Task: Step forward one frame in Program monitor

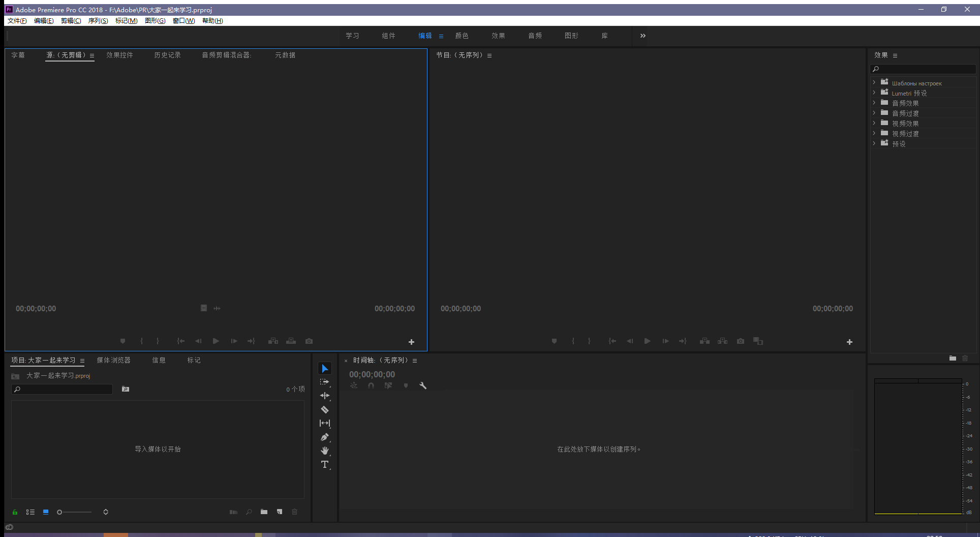Action: pos(665,341)
